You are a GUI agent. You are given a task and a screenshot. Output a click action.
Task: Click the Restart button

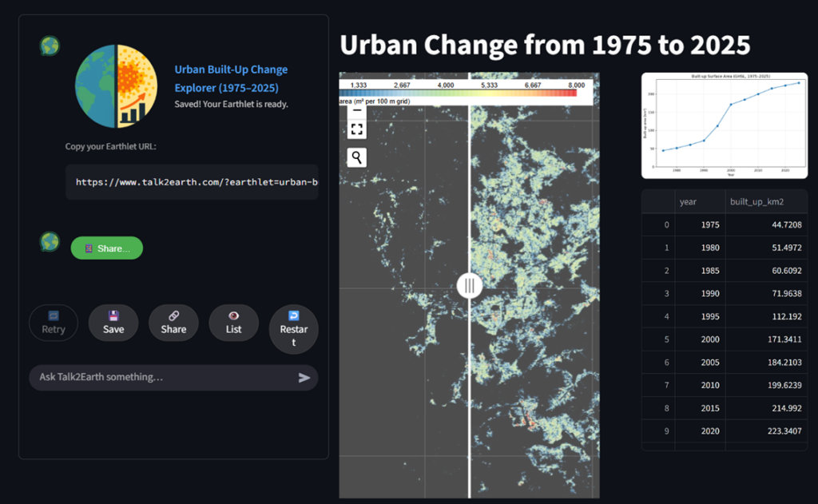[x=293, y=328]
